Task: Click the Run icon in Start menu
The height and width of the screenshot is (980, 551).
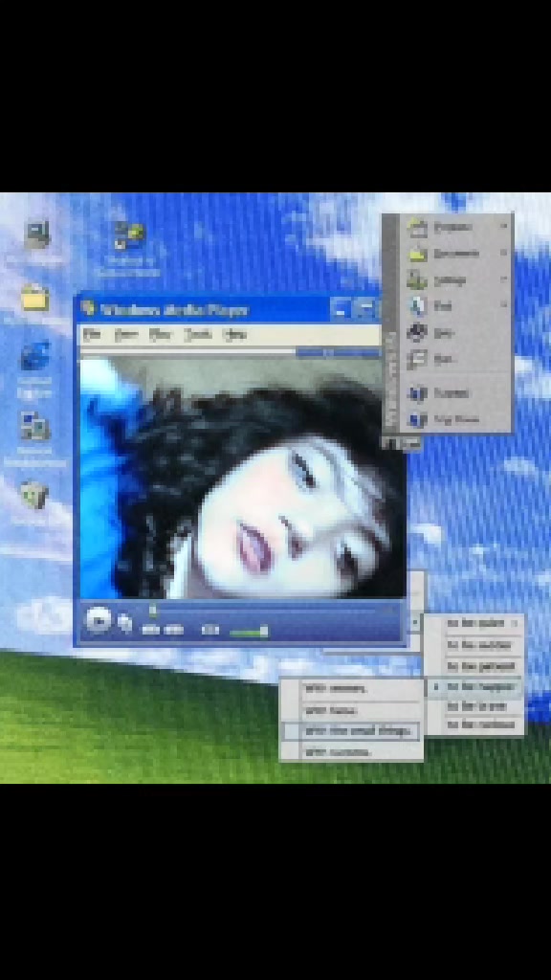Action: pyautogui.click(x=417, y=360)
